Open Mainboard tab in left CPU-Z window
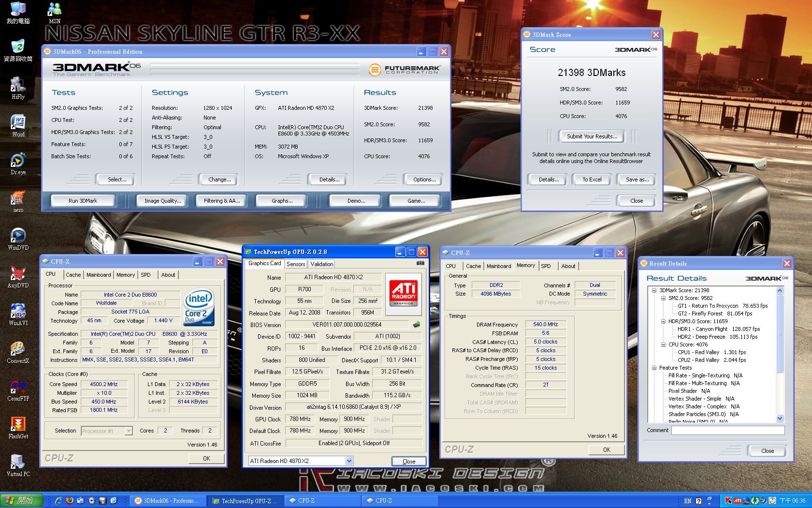This screenshot has width=812, height=508. pyautogui.click(x=99, y=275)
